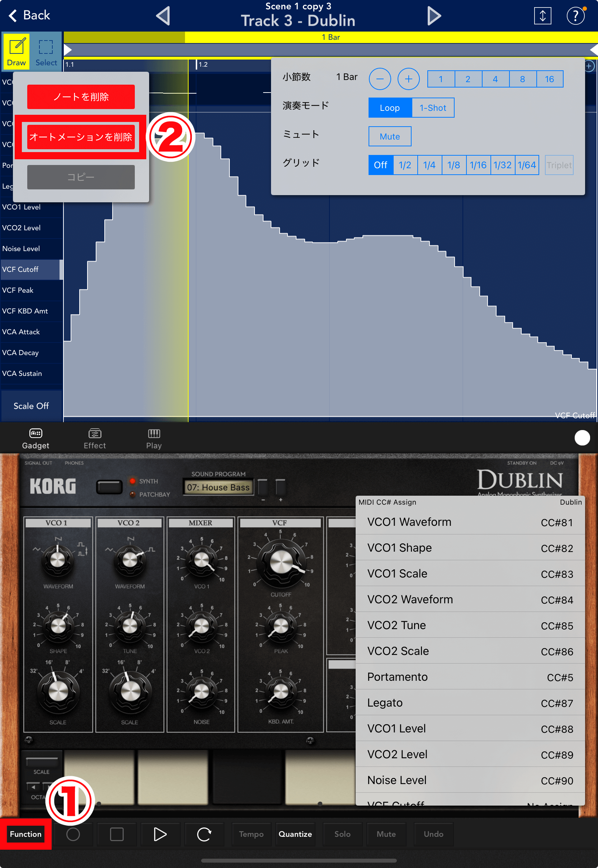
Task: Set grid to 1/4
Action: coord(429,165)
